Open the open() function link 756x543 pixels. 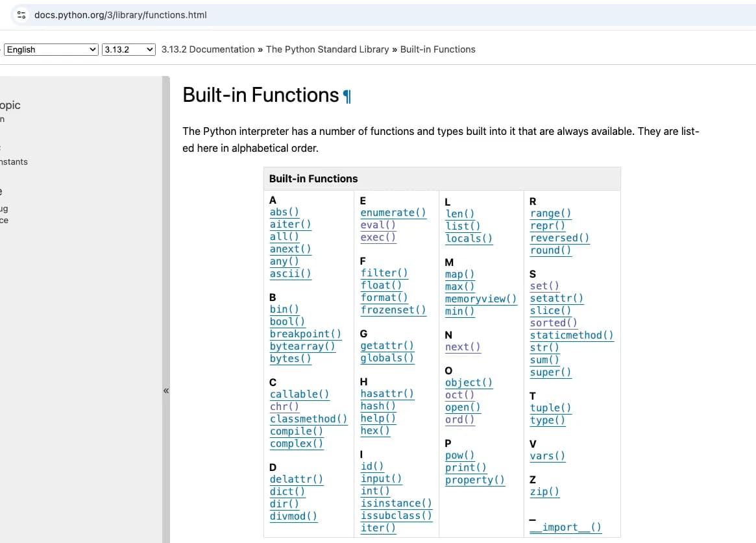[463, 407]
